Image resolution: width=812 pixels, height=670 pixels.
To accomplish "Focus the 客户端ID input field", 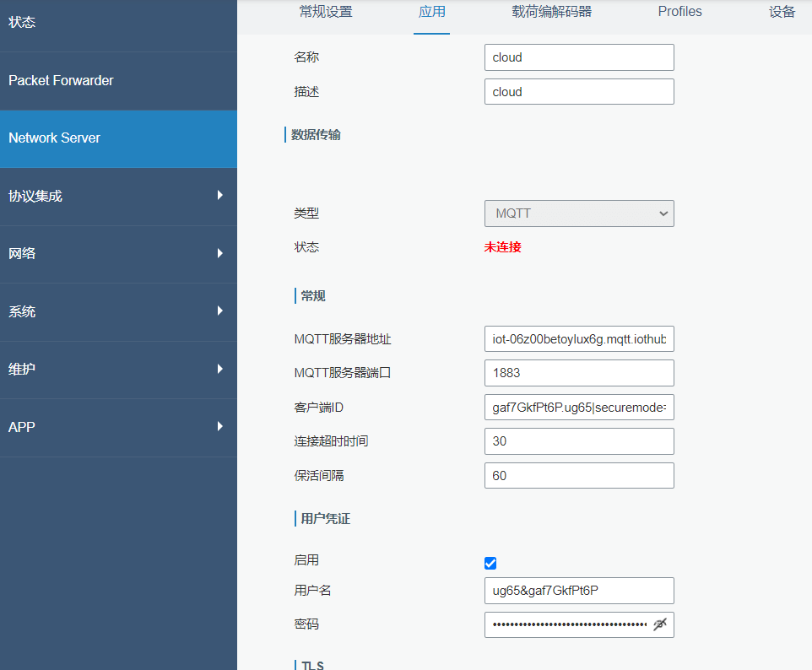I will click(x=579, y=408).
